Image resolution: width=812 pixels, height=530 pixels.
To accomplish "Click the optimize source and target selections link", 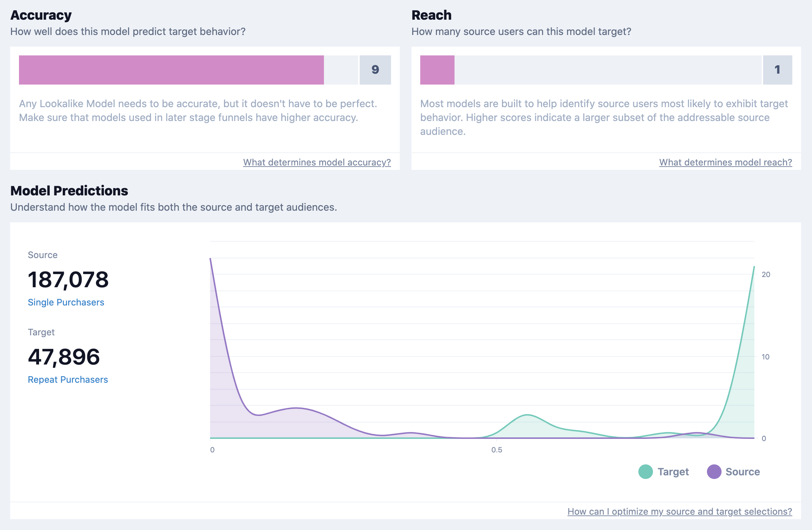I will (679, 511).
